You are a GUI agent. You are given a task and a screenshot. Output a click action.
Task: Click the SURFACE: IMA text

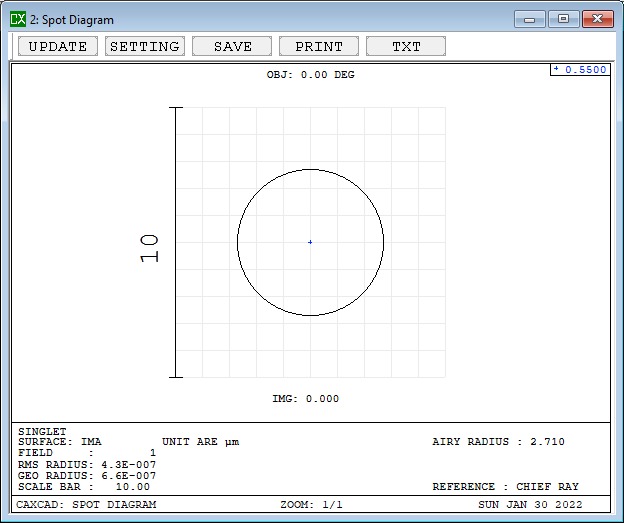[x=60, y=442]
